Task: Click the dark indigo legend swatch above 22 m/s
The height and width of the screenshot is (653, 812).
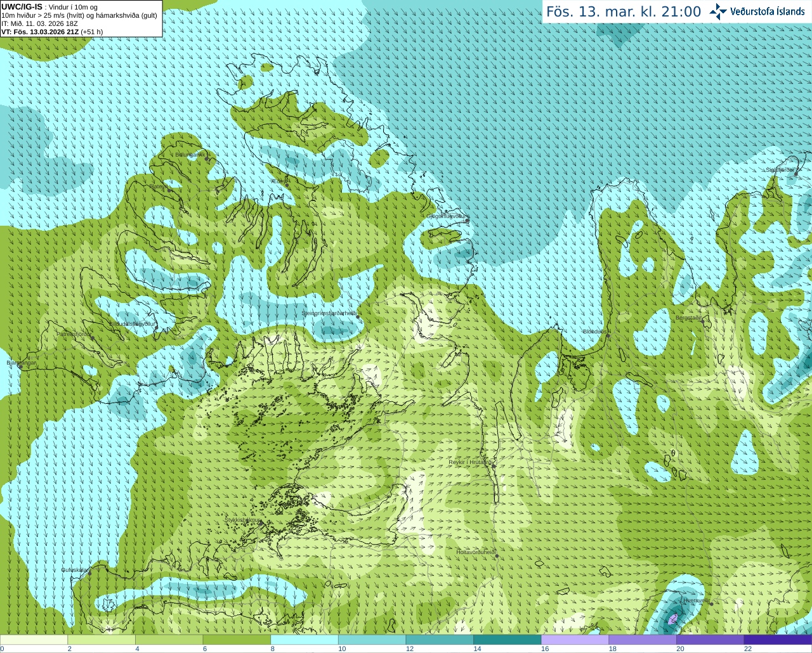Action: pos(778,640)
